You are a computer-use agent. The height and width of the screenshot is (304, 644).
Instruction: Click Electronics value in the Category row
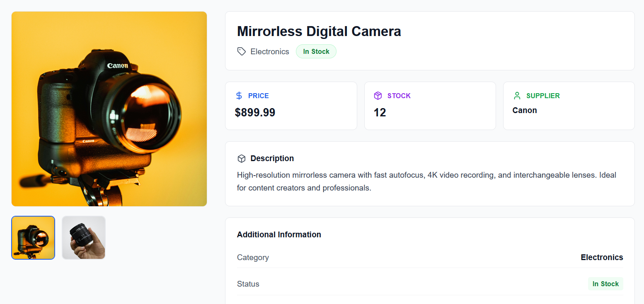click(x=602, y=257)
